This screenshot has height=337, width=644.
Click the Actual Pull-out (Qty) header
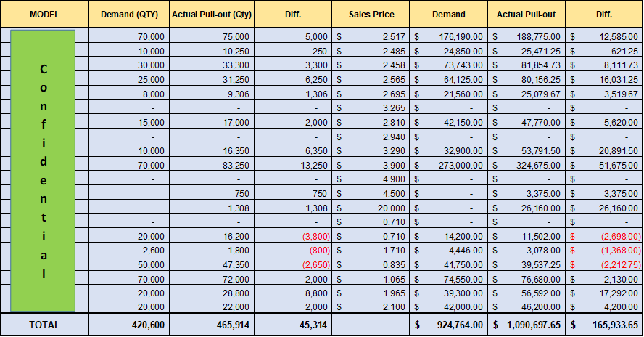pyautogui.click(x=211, y=14)
